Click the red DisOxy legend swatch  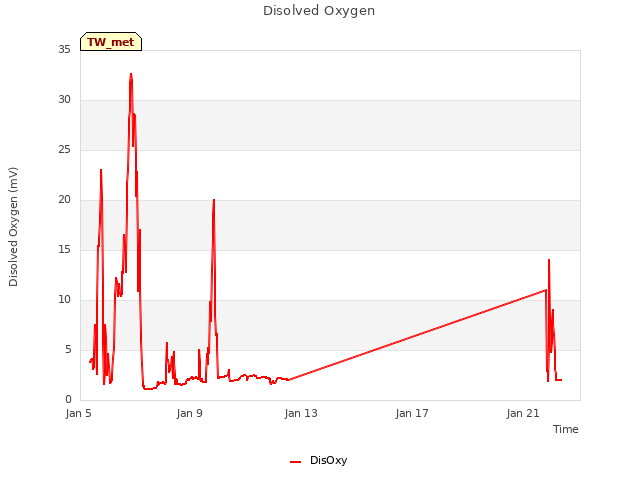(x=296, y=462)
